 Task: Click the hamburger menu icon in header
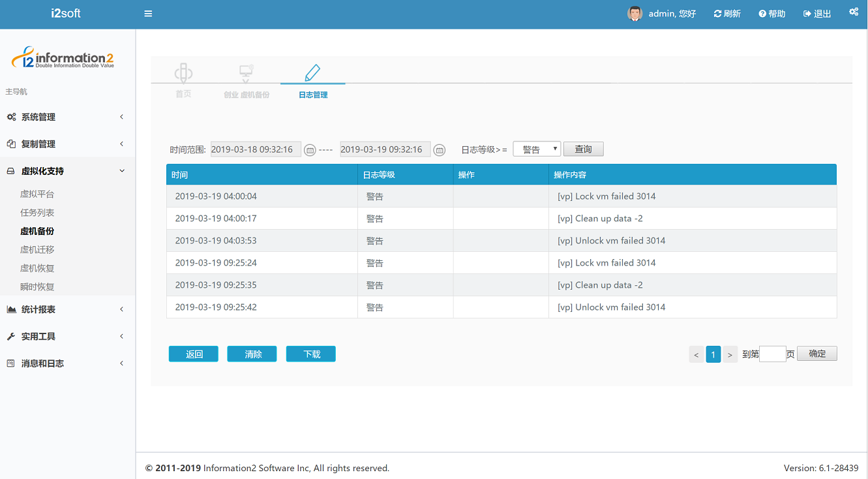click(148, 14)
